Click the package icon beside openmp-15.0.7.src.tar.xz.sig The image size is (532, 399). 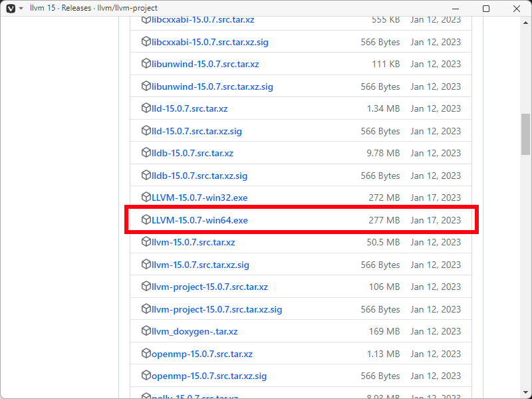[146, 376]
